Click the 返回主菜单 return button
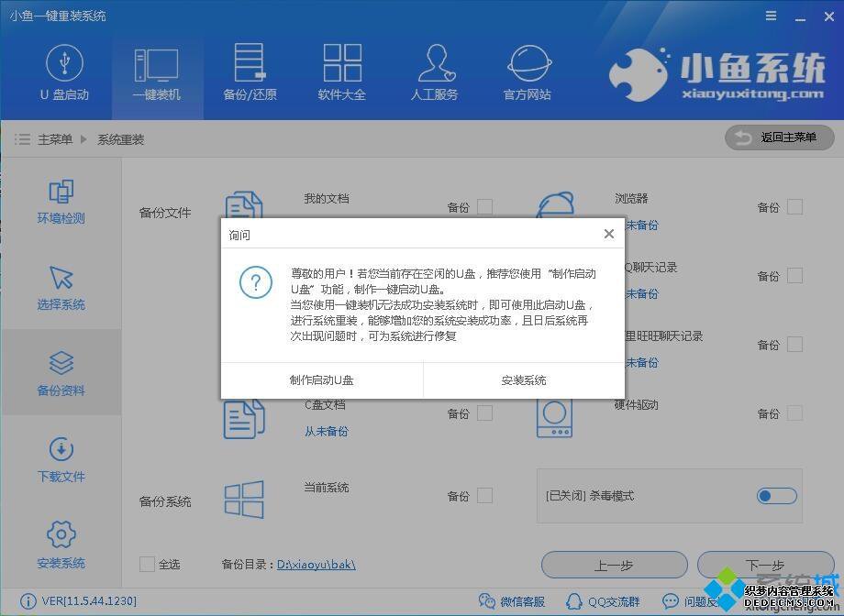This screenshot has height=616, width=844. click(x=779, y=137)
